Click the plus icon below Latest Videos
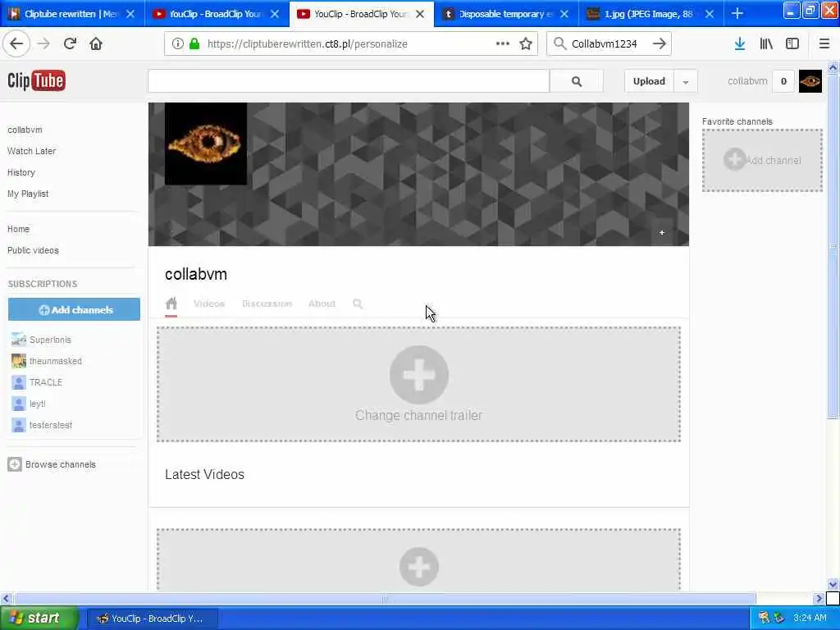 click(419, 567)
